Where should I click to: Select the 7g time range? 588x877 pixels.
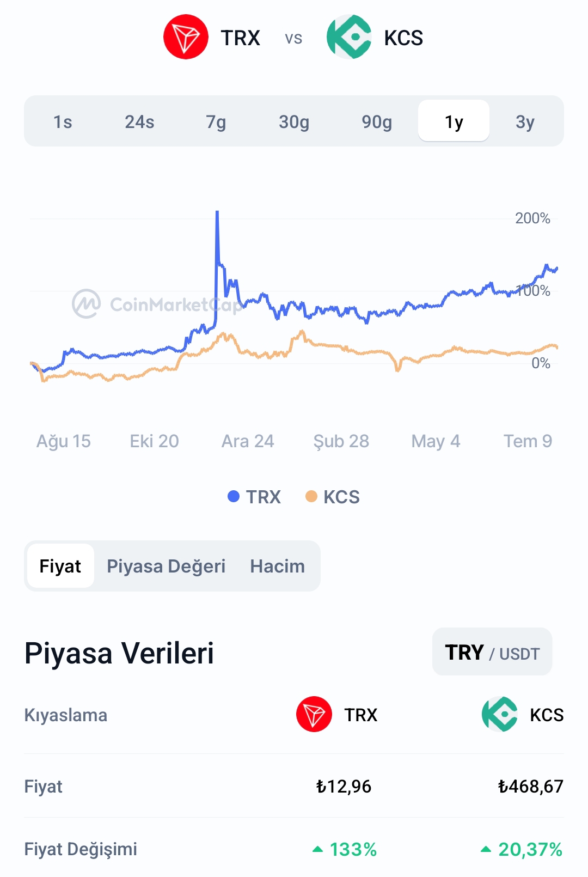(216, 121)
